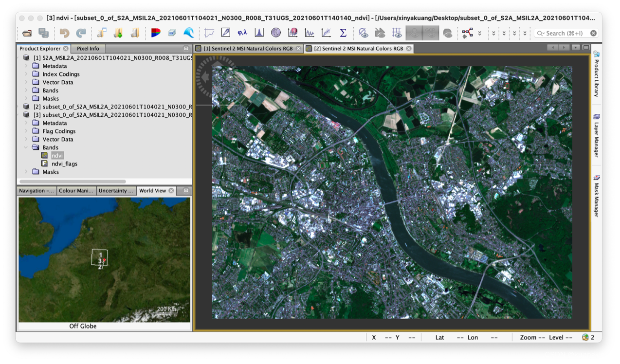The width and height of the screenshot is (620, 364).
Task: Expand the Flag Codings folder
Action: click(26, 131)
